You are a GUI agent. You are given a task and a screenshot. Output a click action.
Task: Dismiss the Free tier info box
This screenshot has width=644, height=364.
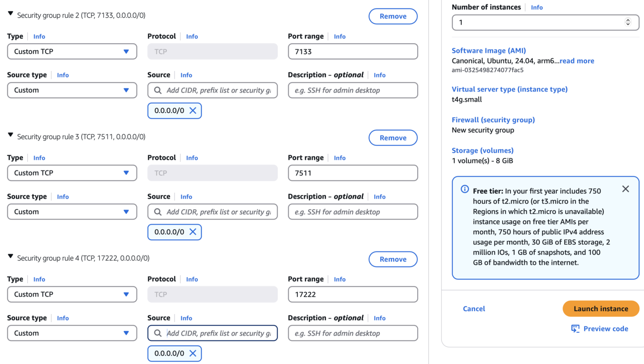tap(625, 189)
